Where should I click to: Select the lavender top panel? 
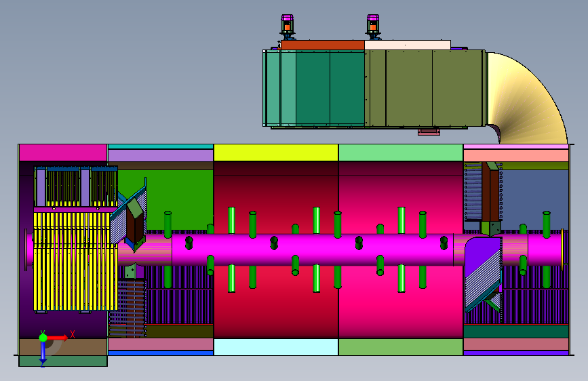coord(161,155)
